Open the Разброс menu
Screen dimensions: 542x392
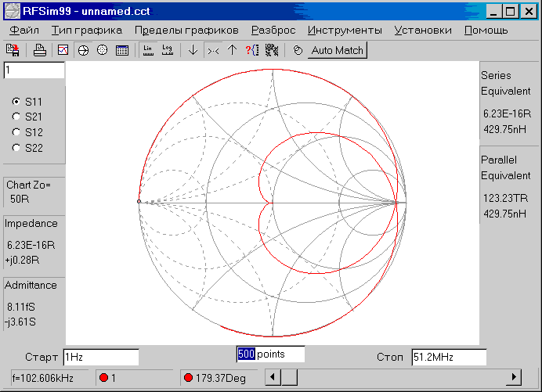[273, 31]
